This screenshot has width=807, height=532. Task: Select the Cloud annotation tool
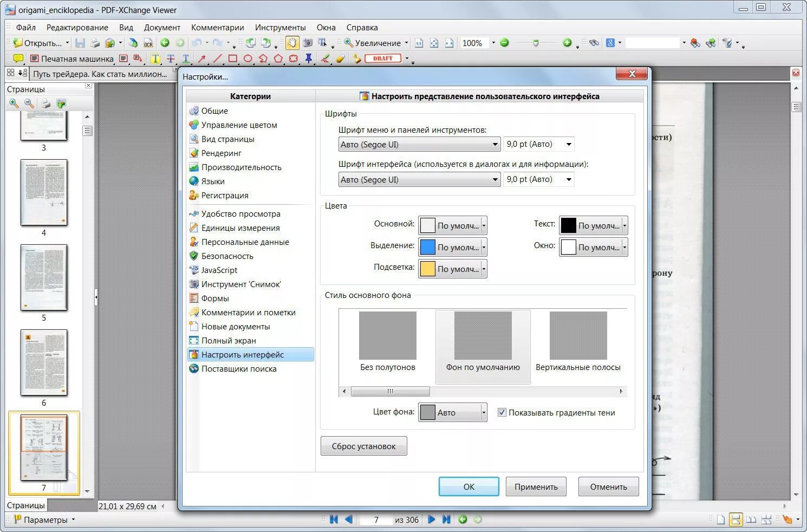294,59
